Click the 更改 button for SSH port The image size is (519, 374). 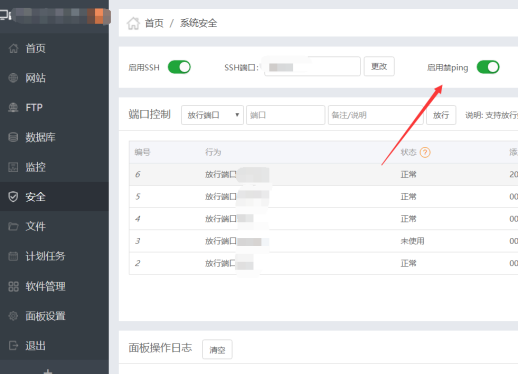pos(379,66)
